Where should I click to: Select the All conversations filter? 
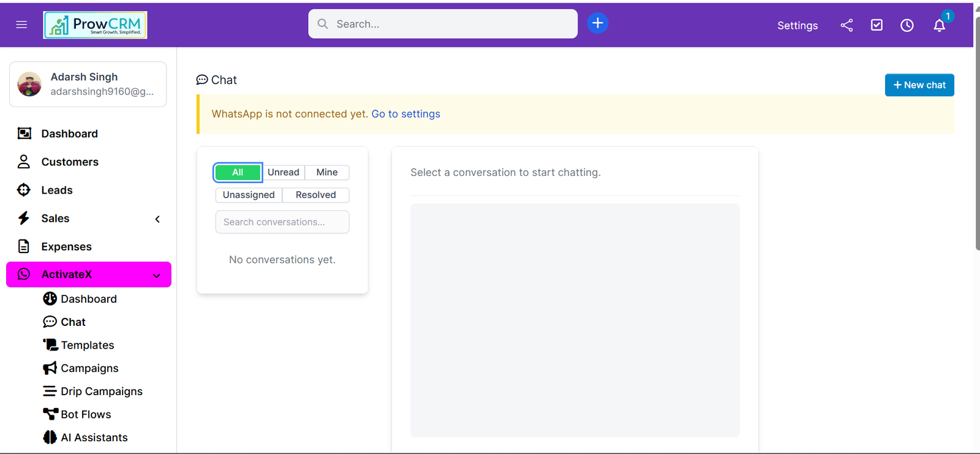tap(238, 173)
